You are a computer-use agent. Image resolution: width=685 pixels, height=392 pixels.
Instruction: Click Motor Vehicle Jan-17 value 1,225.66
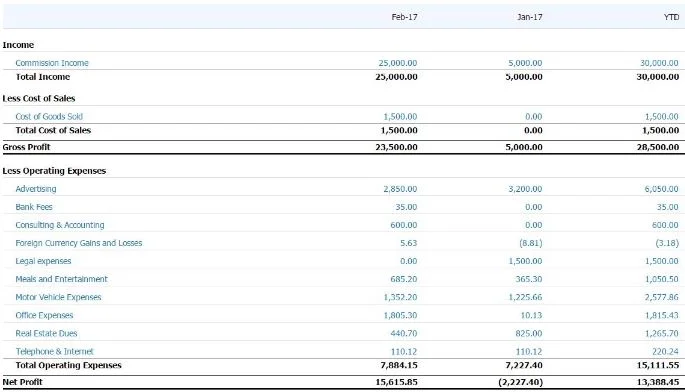click(525, 297)
